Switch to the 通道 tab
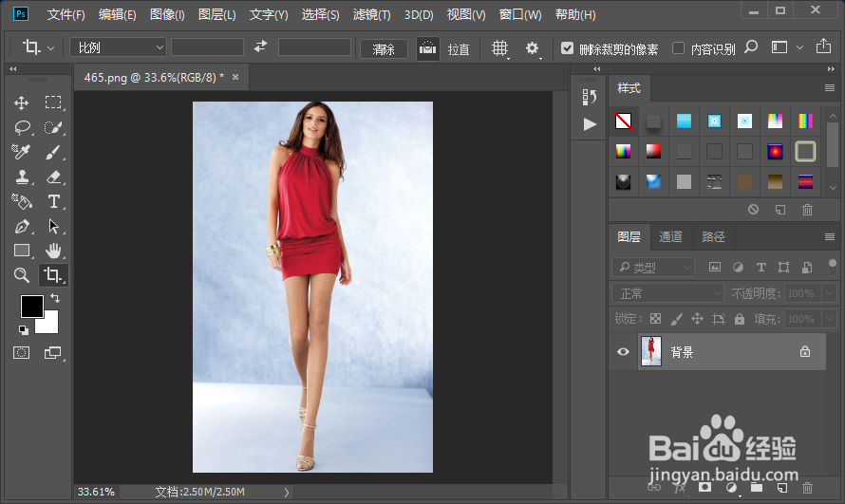The image size is (845, 504). [x=670, y=236]
